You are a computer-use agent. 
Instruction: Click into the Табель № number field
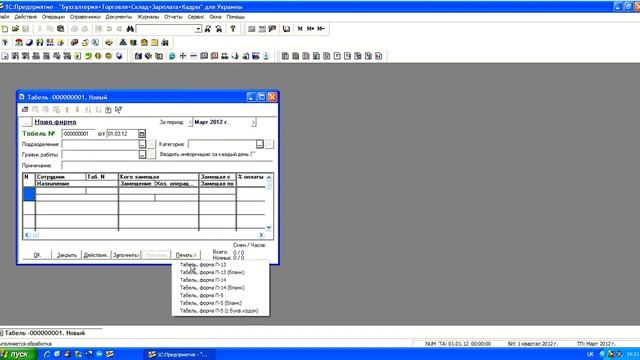pos(78,133)
